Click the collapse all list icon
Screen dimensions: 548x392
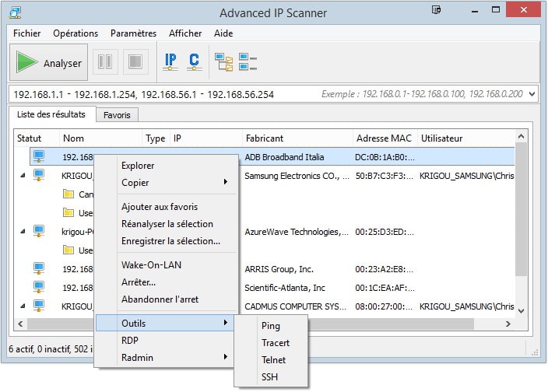(x=248, y=61)
